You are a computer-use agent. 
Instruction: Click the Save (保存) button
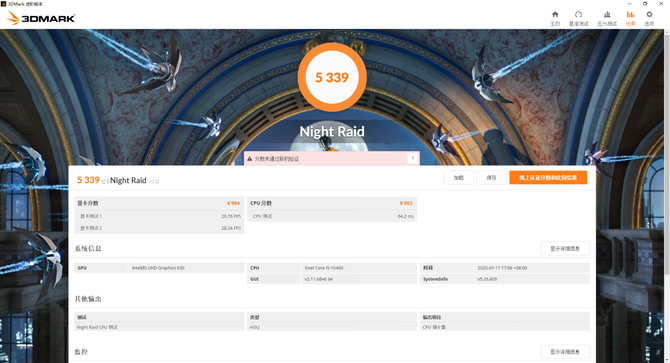pos(491,178)
